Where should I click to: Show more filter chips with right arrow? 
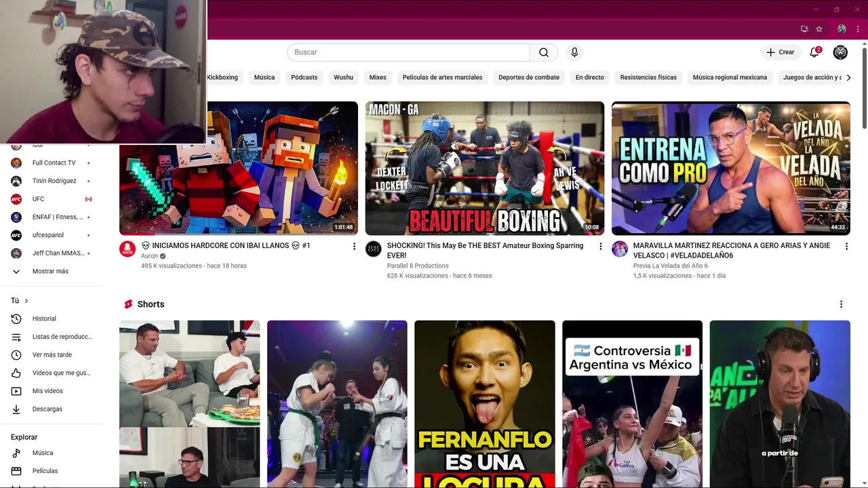(848, 77)
